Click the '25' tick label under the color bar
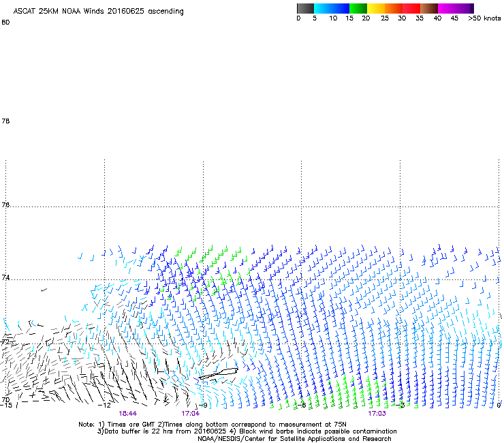Screen dimensions: 504x443 click(x=385, y=18)
